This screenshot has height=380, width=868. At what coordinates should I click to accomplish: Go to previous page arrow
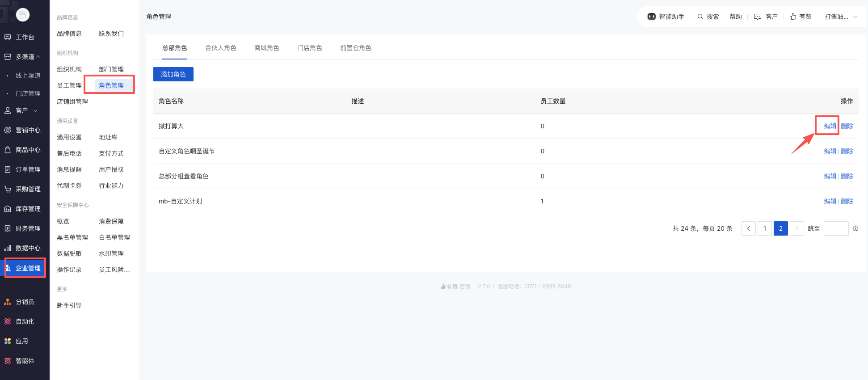(748, 228)
